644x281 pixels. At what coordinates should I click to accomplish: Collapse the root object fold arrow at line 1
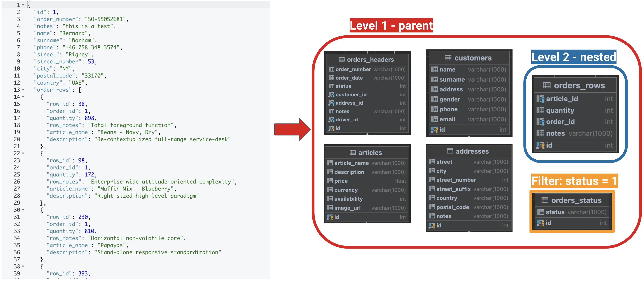[23, 5]
